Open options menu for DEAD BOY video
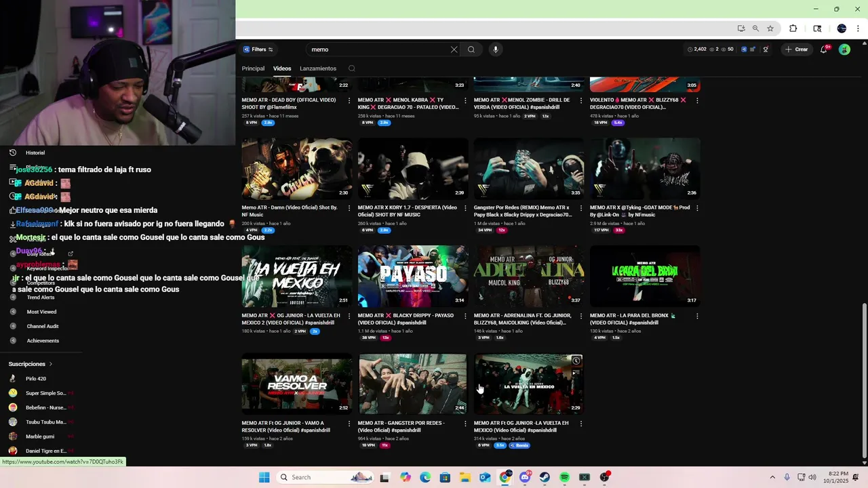This screenshot has width=868, height=488. [349, 100]
